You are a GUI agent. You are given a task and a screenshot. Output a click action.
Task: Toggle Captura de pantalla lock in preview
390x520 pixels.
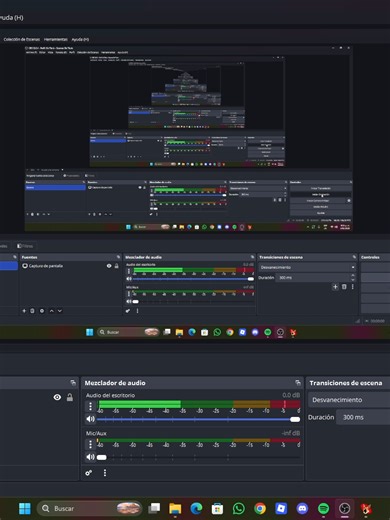[117, 266]
